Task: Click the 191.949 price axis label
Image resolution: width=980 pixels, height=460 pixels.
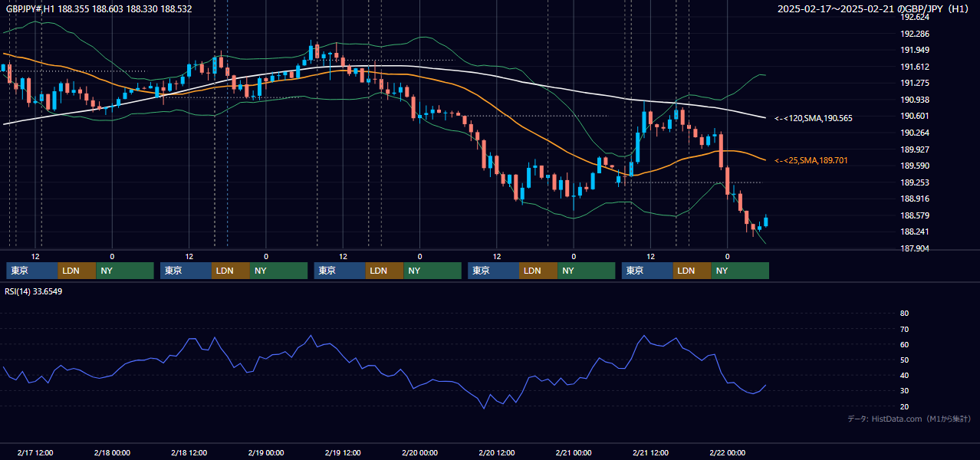Action: [x=915, y=50]
